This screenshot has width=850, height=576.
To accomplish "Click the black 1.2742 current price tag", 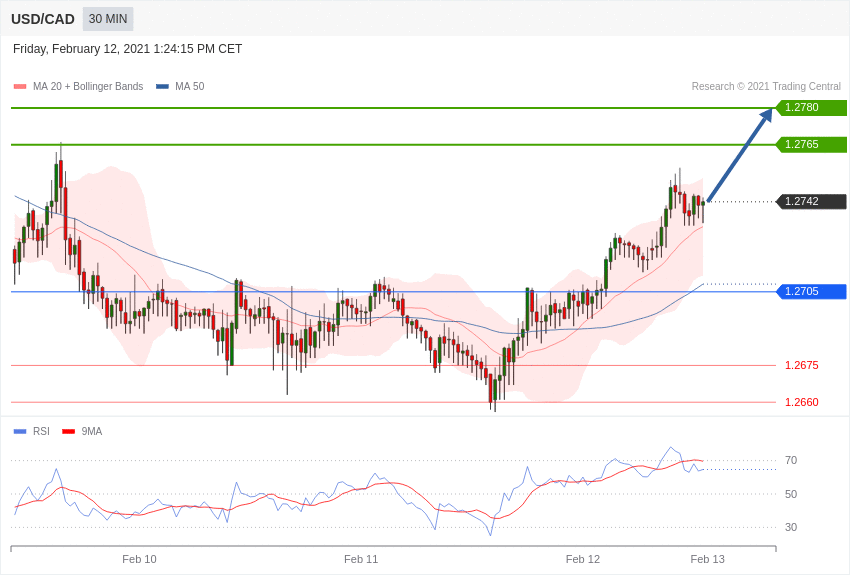I will point(812,201).
